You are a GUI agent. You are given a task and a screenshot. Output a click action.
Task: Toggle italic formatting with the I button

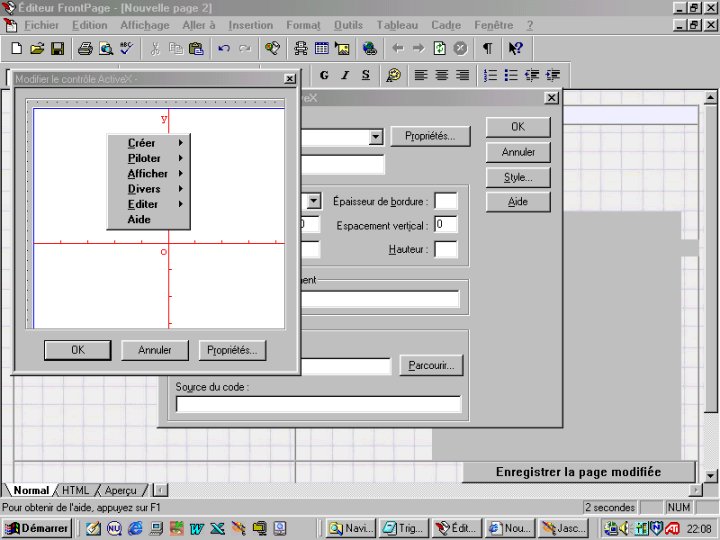345,75
